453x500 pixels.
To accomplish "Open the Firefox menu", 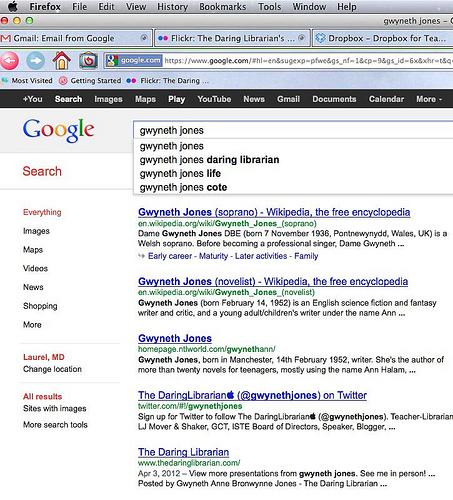I will point(45,6).
